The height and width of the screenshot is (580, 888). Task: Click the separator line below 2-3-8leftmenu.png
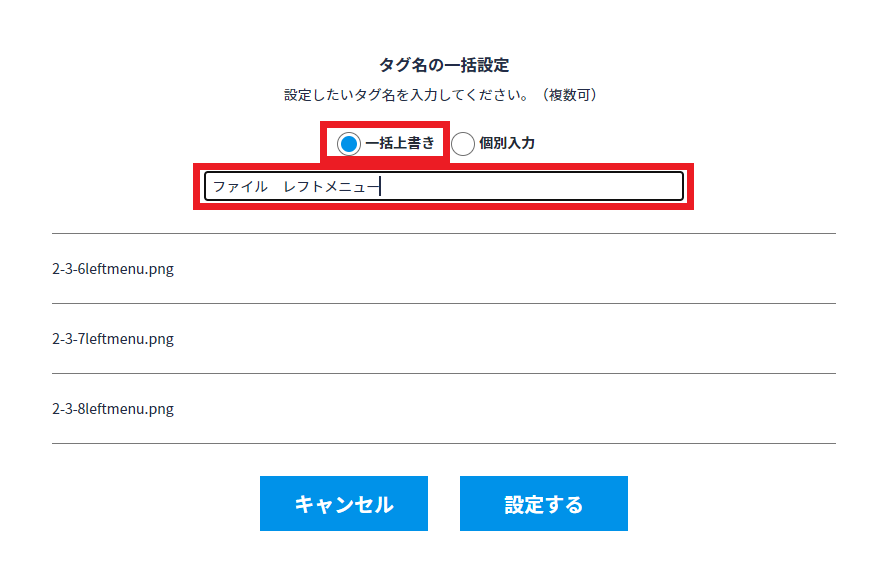(444, 443)
